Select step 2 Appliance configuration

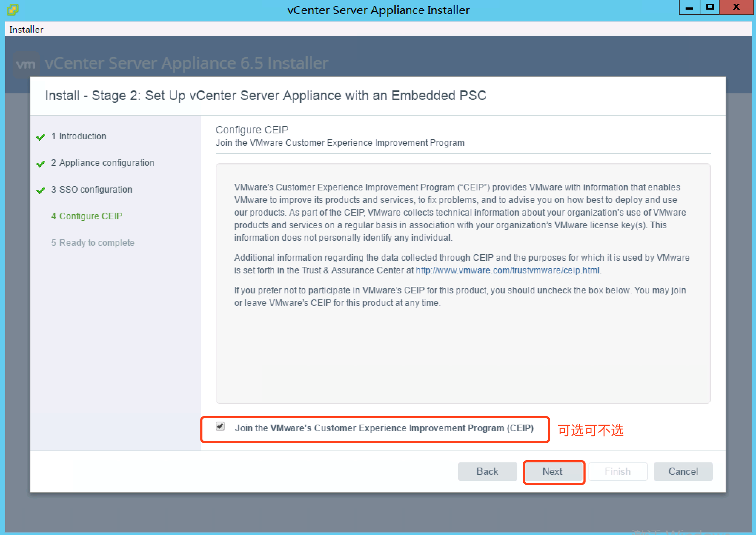click(103, 163)
